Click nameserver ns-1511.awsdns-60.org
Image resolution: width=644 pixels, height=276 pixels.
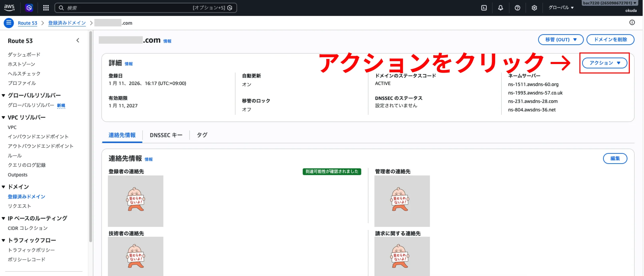click(533, 84)
